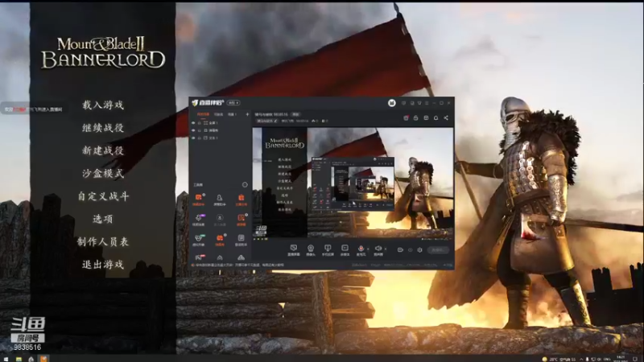644x362 pixels.
Task: Switch to the second scene tab
Action: pos(218,114)
